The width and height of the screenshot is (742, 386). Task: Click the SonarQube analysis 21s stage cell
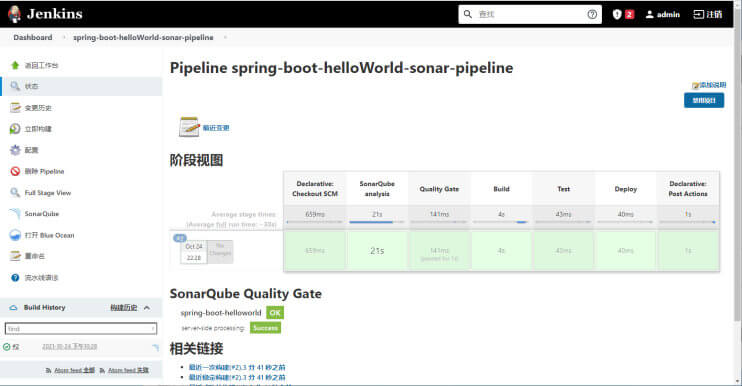pos(377,251)
